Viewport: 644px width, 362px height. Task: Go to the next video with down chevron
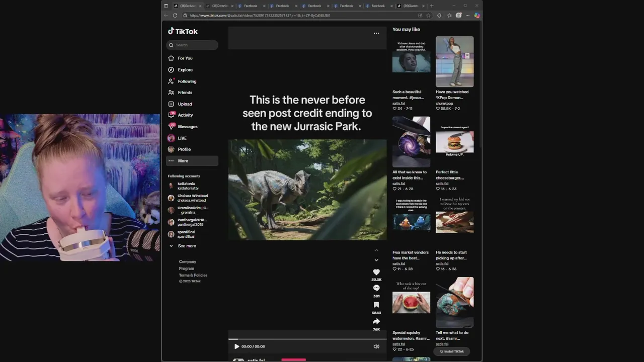tap(376, 260)
